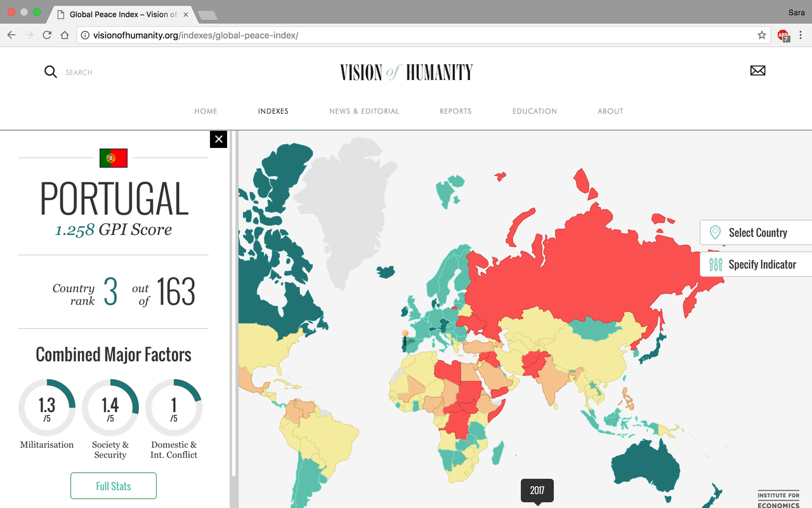Open ABOUT nav item
Screen dimensions: 812x508
click(610, 111)
